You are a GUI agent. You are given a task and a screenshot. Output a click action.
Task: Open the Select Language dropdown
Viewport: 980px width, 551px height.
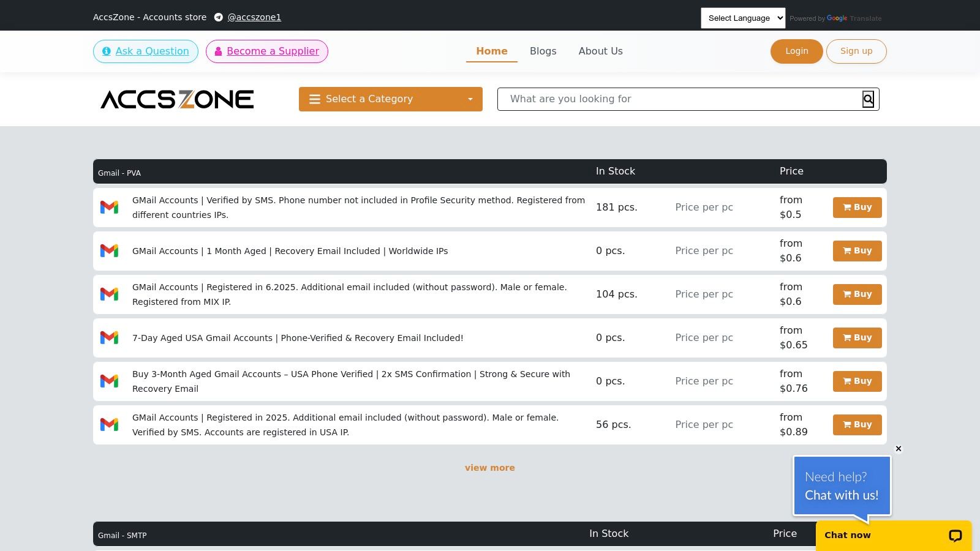(x=743, y=18)
